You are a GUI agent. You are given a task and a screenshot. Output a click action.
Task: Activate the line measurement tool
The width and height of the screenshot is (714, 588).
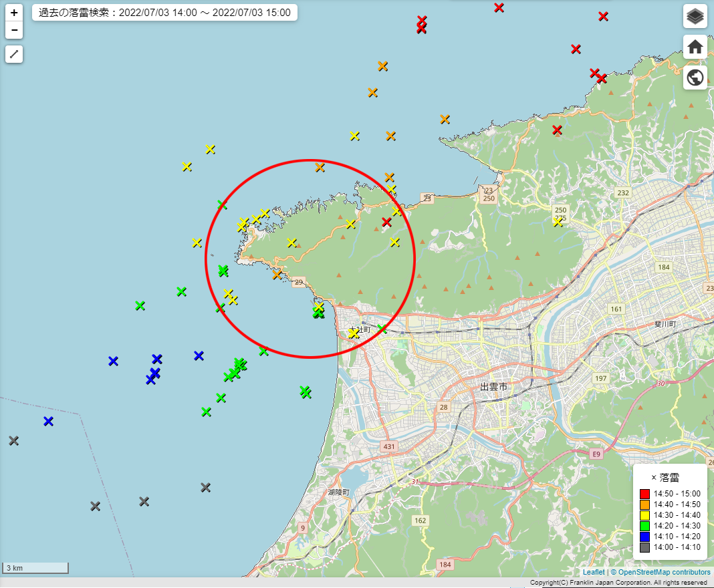click(14, 54)
